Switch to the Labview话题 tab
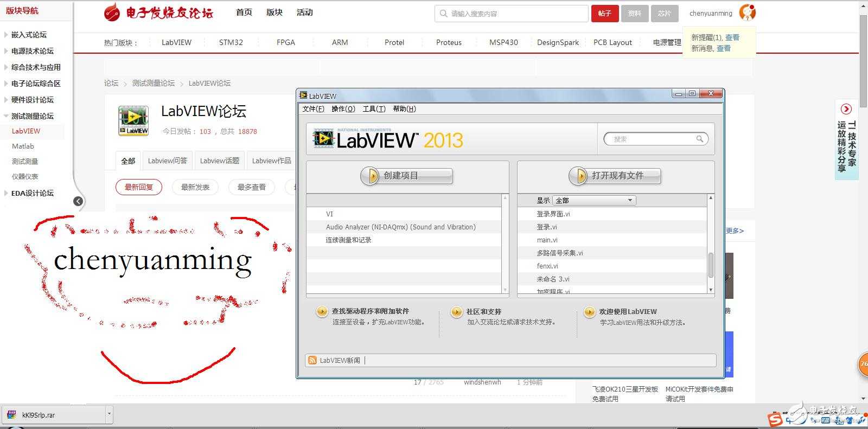This screenshot has height=429, width=868. (x=220, y=161)
